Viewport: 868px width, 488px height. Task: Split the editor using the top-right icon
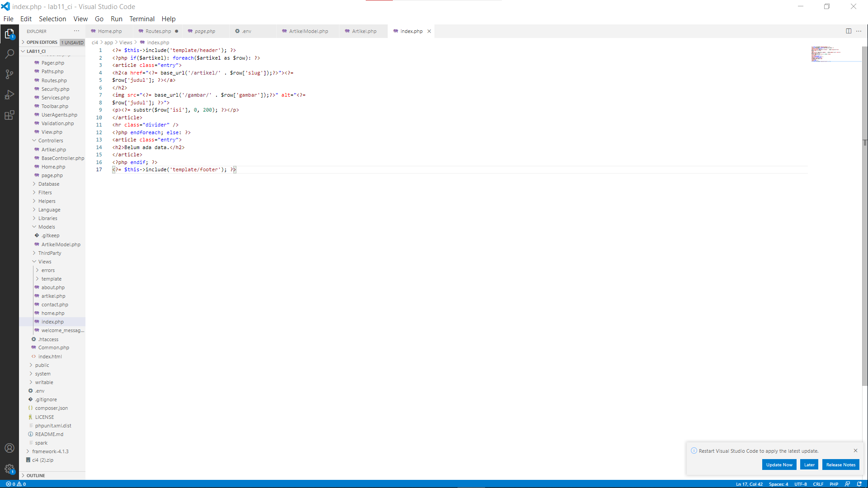click(x=849, y=31)
